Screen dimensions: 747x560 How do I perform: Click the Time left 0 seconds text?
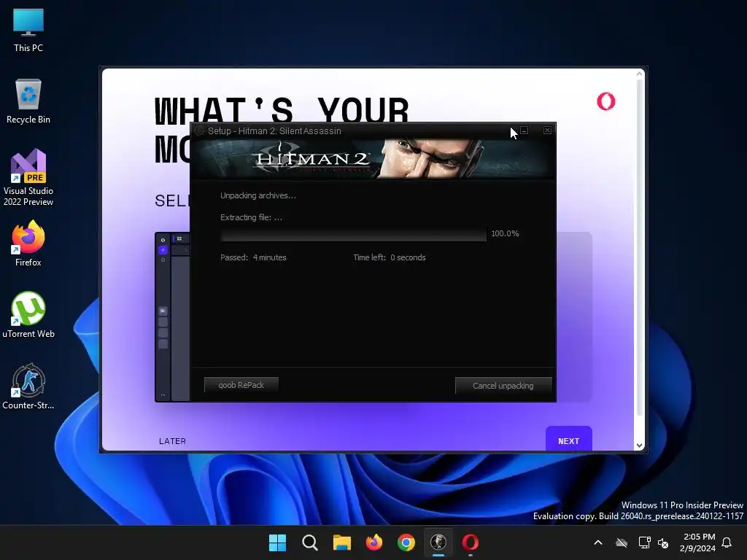[x=390, y=257]
